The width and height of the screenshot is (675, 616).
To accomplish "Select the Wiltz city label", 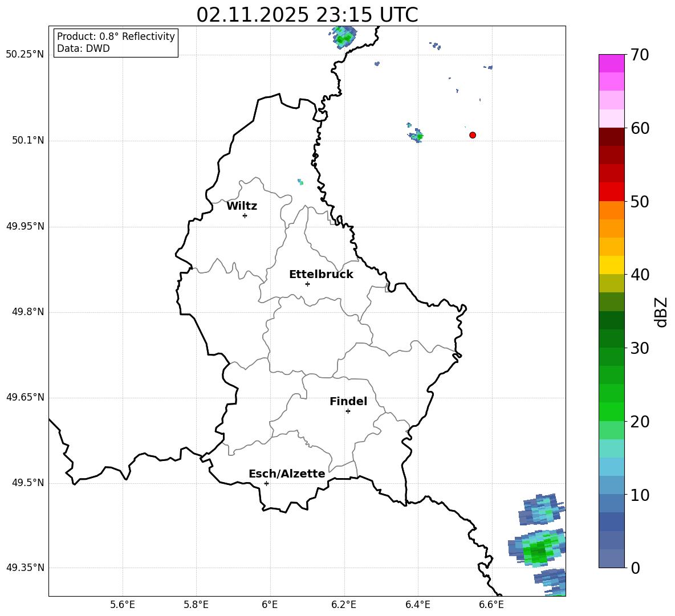I will pos(242,206).
